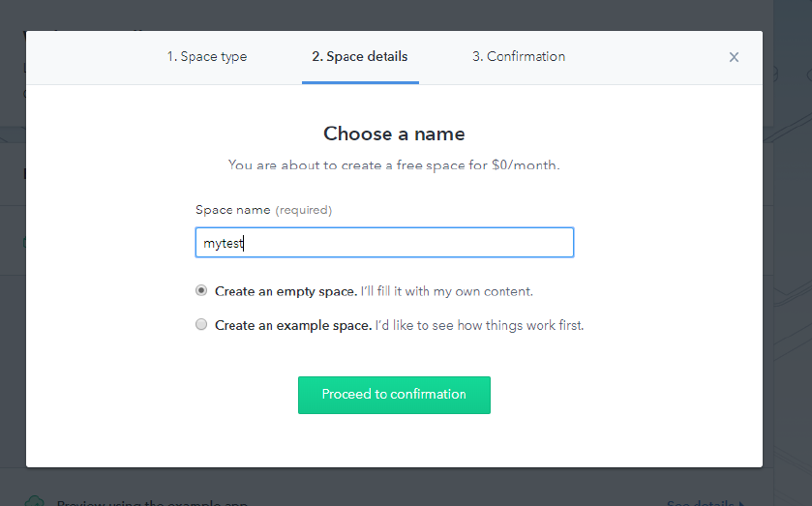Click the green icon beside Preview text

pos(34,502)
